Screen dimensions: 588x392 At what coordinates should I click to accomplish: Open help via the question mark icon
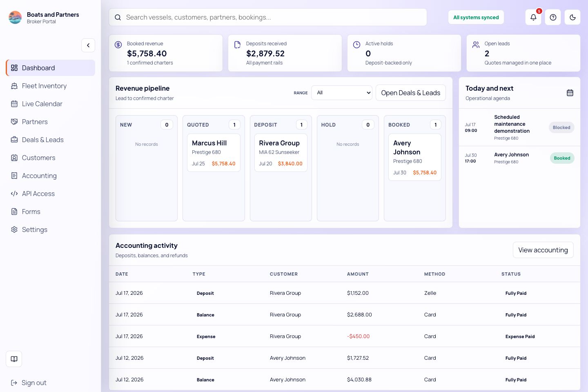pyautogui.click(x=553, y=17)
